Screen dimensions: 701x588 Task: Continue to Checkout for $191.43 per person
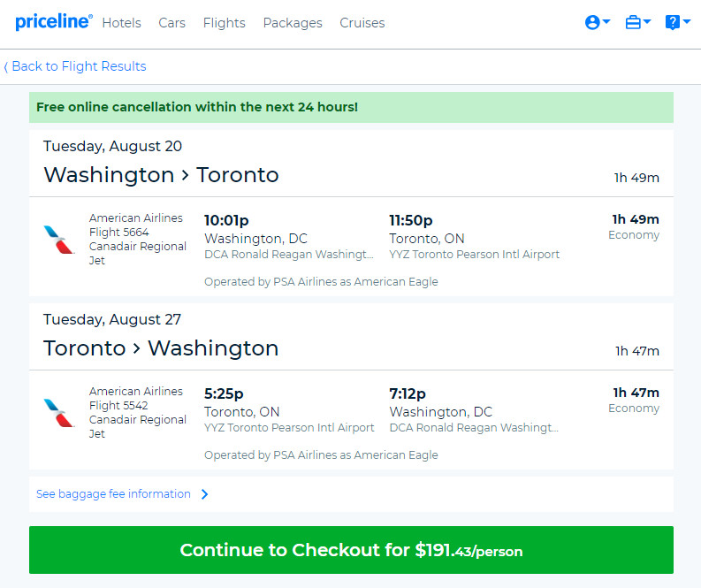pyautogui.click(x=351, y=550)
